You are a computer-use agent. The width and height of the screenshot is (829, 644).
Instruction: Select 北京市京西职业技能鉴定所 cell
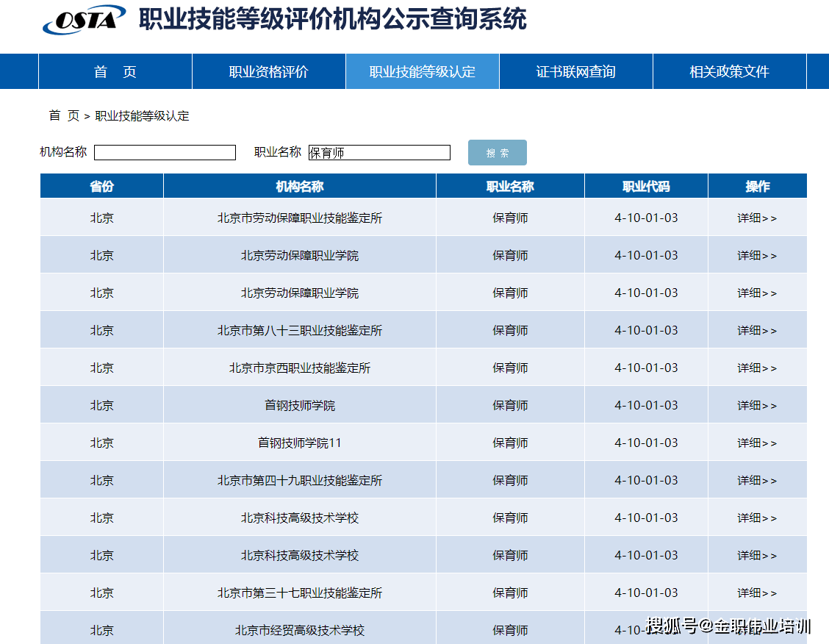[x=300, y=368]
